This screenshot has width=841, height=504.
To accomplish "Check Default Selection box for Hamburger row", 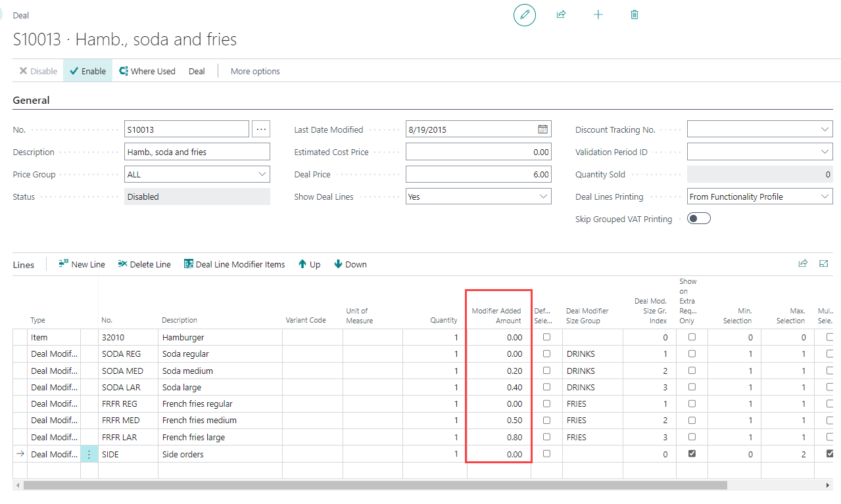I will [546, 337].
